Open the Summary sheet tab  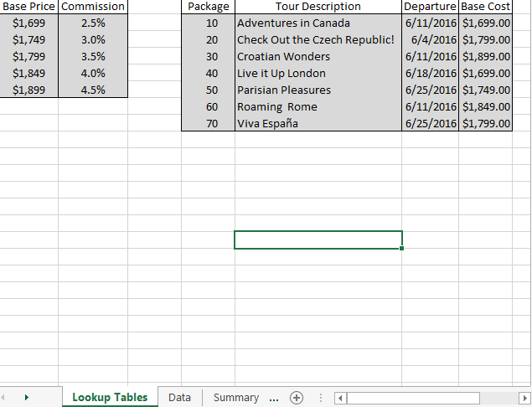tap(235, 398)
